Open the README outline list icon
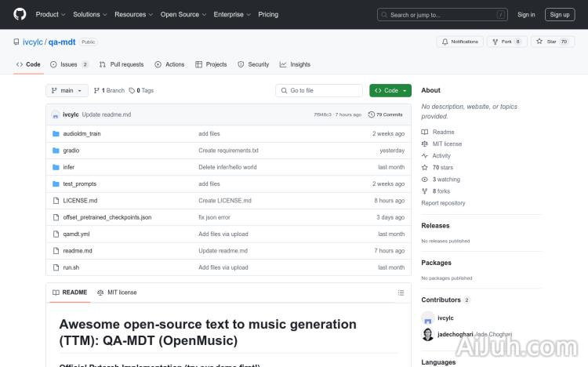 (x=401, y=293)
